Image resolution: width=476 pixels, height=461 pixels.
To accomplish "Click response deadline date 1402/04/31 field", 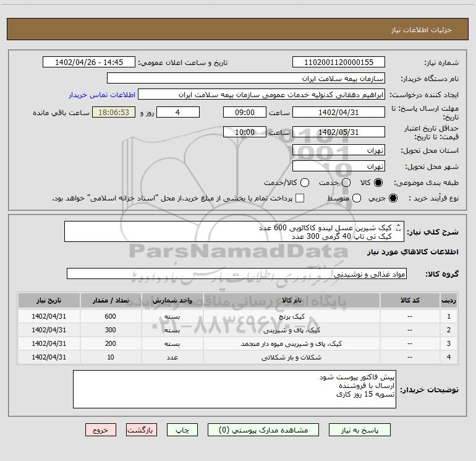I will [x=339, y=112].
